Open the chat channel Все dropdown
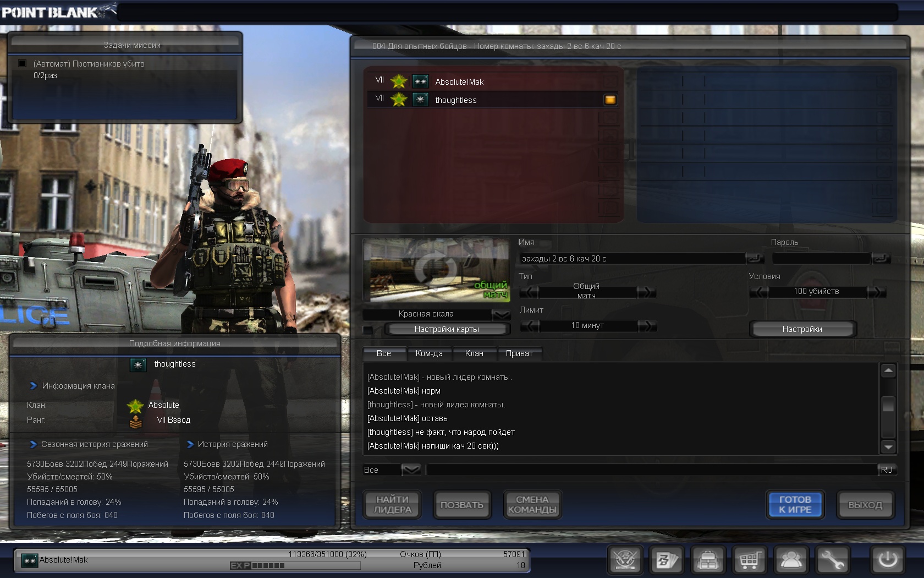The height and width of the screenshot is (578, 924). tap(410, 470)
